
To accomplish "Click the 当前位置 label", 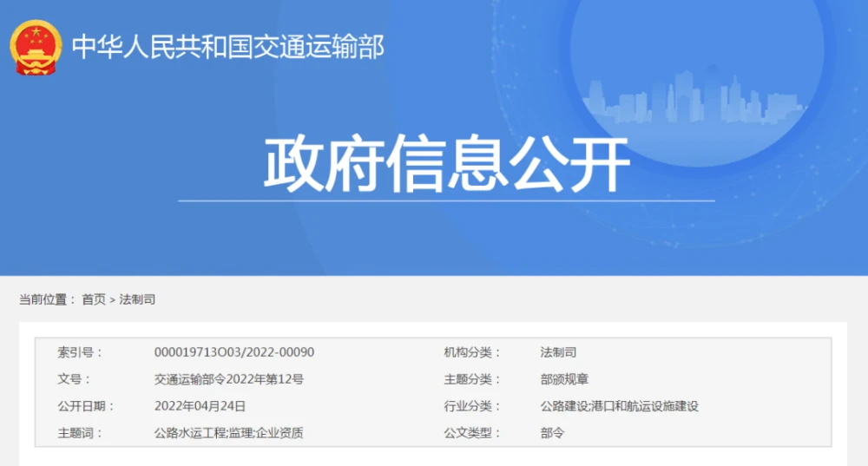I will (x=43, y=299).
